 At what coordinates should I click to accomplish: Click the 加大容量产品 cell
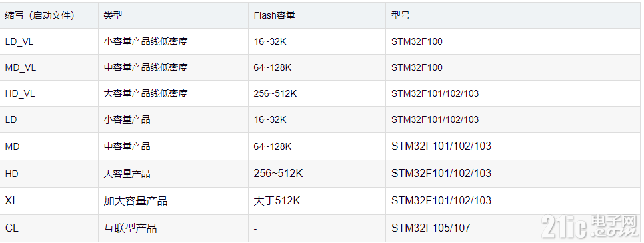135,201
